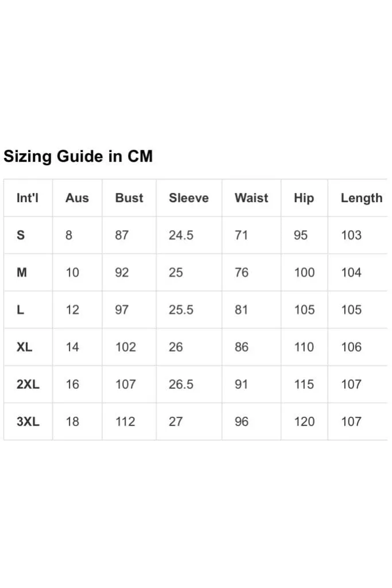392x588 pixels.
Task: Click the S size row label
Action: click(21, 235)
